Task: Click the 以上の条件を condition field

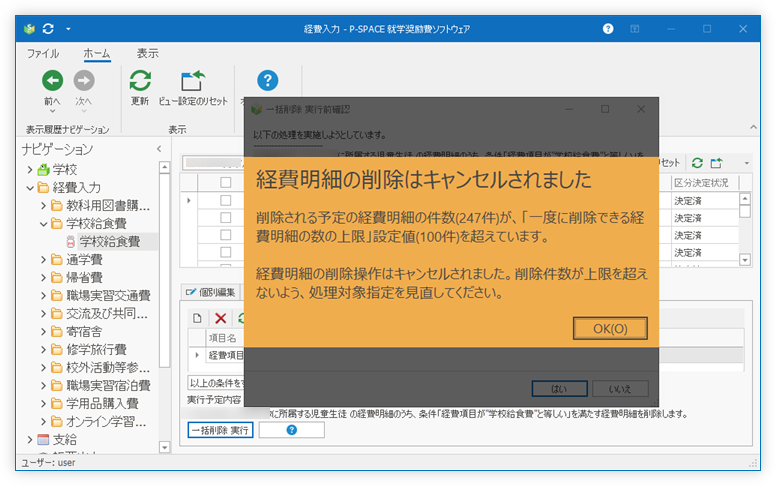Action: 217,383
